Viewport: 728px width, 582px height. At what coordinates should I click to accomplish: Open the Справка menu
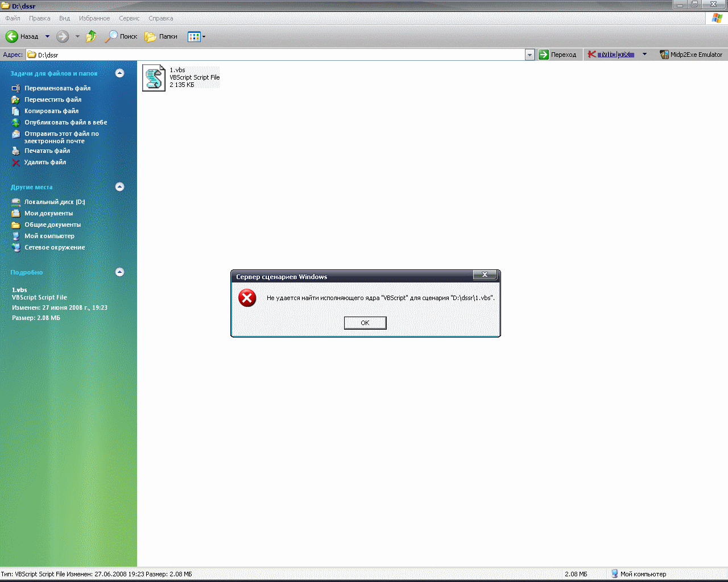pyautogui.click(x=161, y=18)
